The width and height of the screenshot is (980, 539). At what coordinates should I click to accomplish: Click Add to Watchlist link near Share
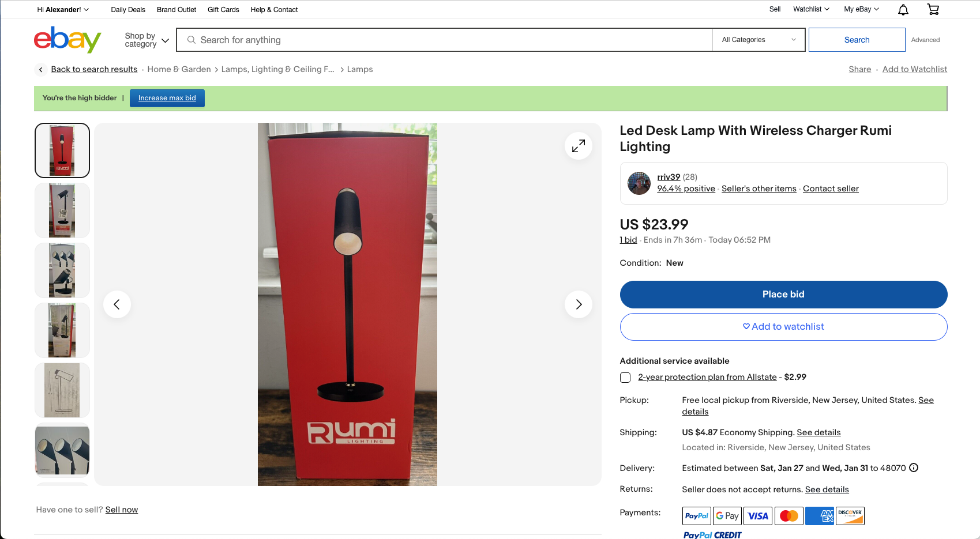(x=914, y=69)
